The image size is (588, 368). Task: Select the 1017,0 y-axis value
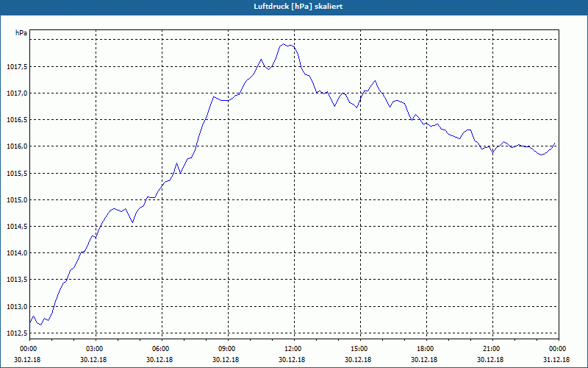coord(16,93)
